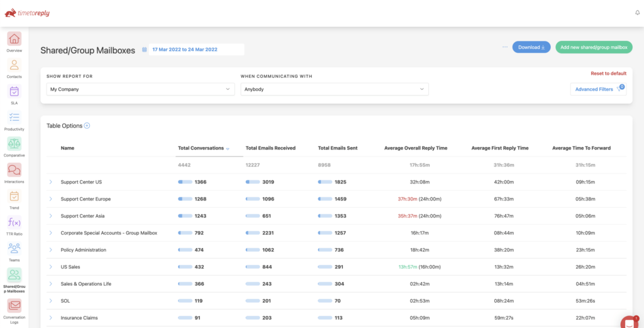Screen dimensions: 644x328
Task: Click the Insurance Claims name
Action: (79, 318)
